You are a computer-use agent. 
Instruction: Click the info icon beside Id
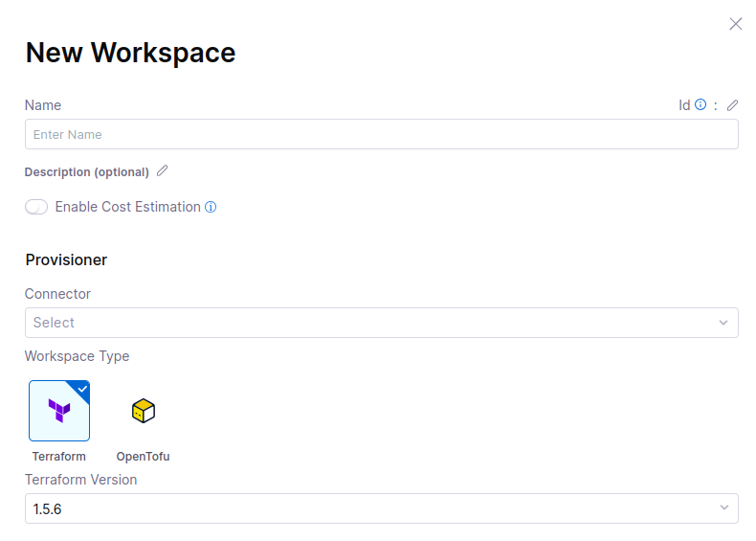click(x=700, y=105)
